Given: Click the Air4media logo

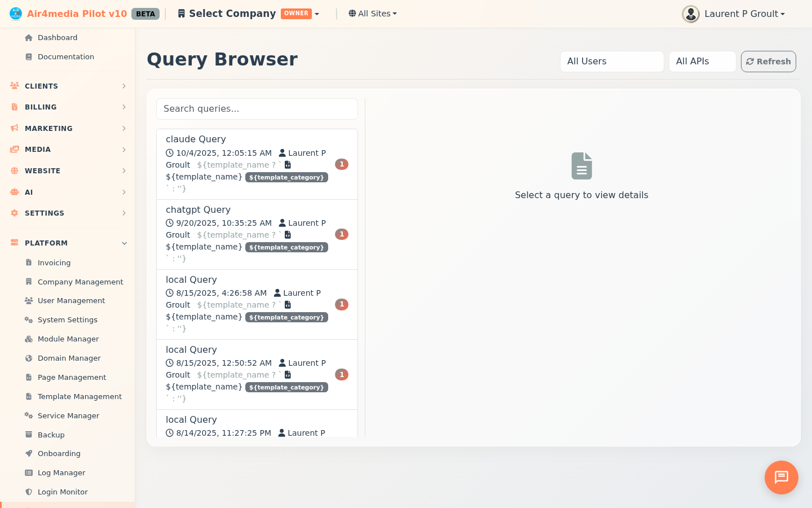Looking at the screenshot, I should pyautogui.click(x=15, y=13).
